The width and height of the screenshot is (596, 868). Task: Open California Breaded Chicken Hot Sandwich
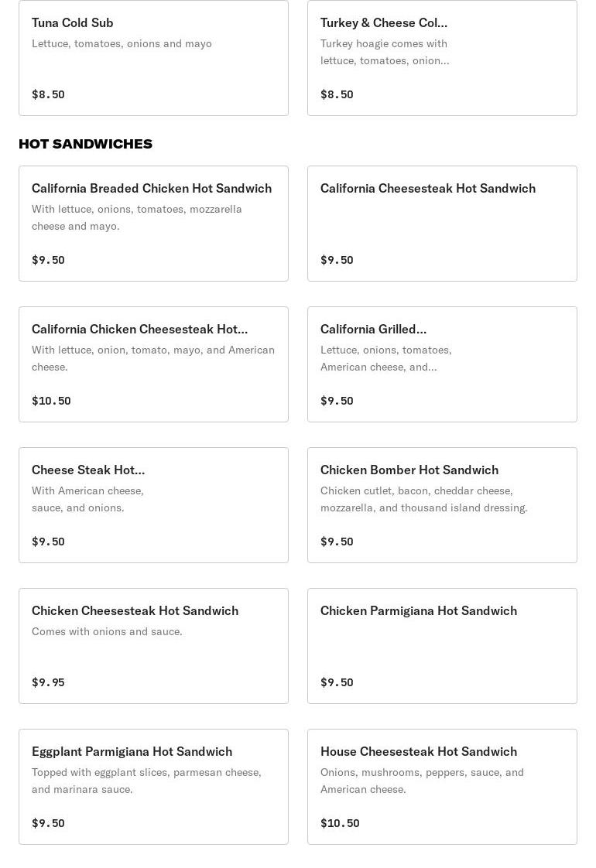pos(152,189)
